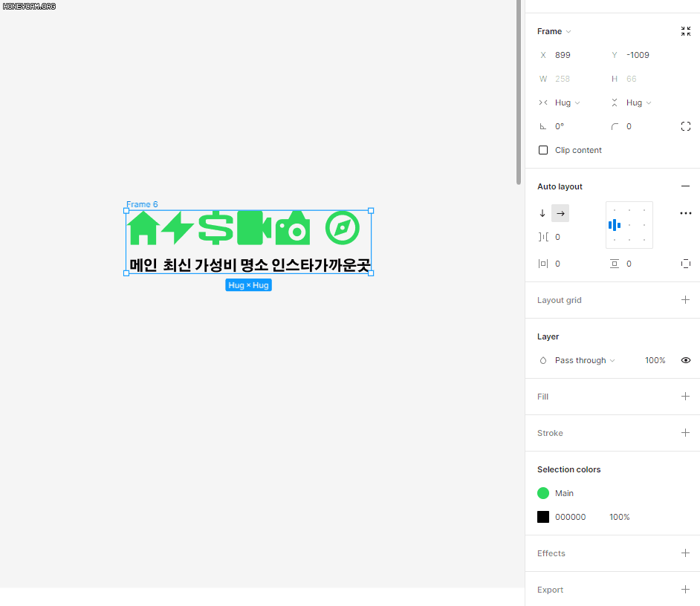
Task: Edit the Y position value -1009
Action: tap(638, 55)
